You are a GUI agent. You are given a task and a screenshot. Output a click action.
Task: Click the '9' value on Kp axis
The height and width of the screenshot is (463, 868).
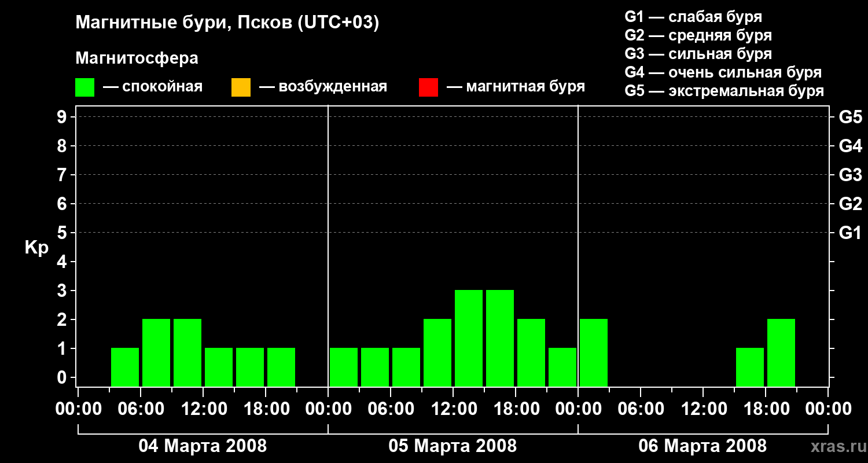[x=63, y=117]
